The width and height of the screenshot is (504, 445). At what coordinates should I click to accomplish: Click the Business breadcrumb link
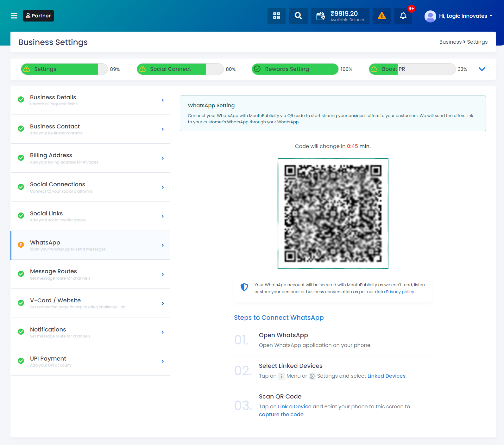[x=450, y=42]
